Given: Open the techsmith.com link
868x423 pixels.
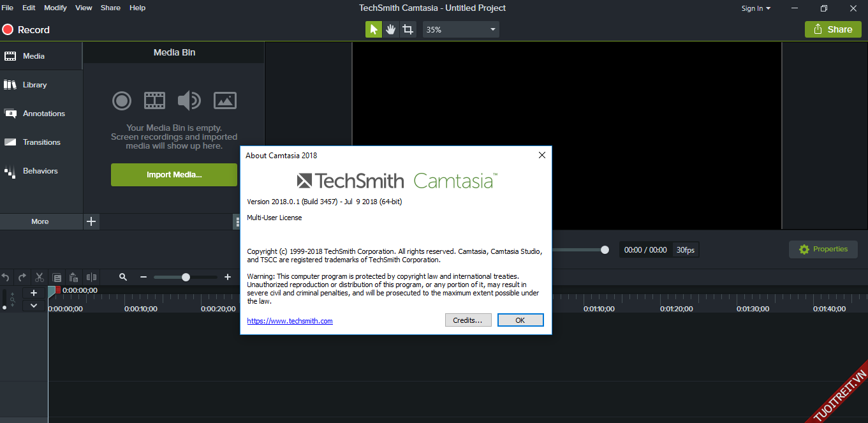Looking at the screenshot, I should tap(290, 321).
